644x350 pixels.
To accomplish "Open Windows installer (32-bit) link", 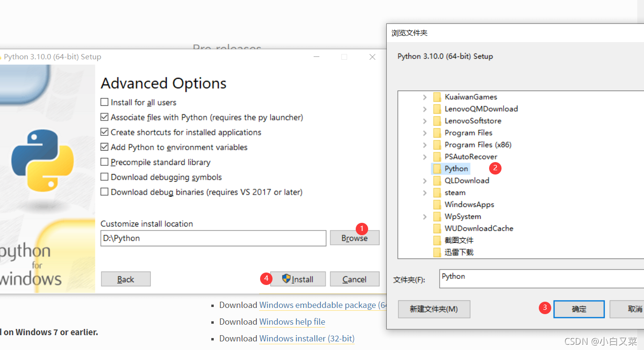I will pyautogui.click(x=307, y=339).
